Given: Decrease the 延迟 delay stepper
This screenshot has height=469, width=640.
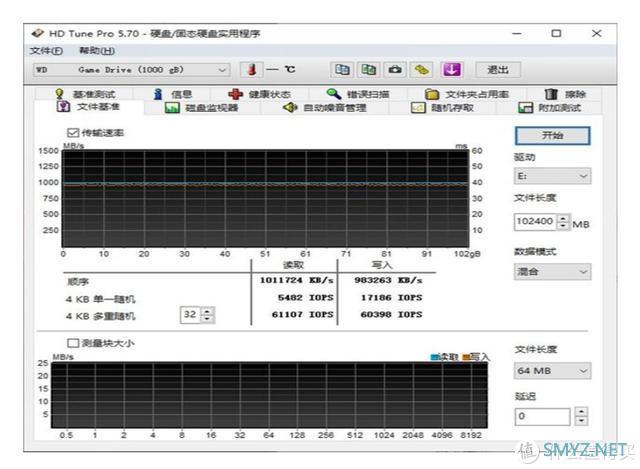Looking at the screenshot, I should point(581,421).
